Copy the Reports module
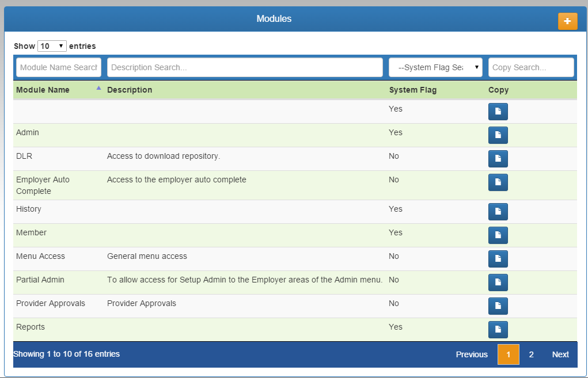Viewport: 588px width, 378px height. click(x=498, y=330)
